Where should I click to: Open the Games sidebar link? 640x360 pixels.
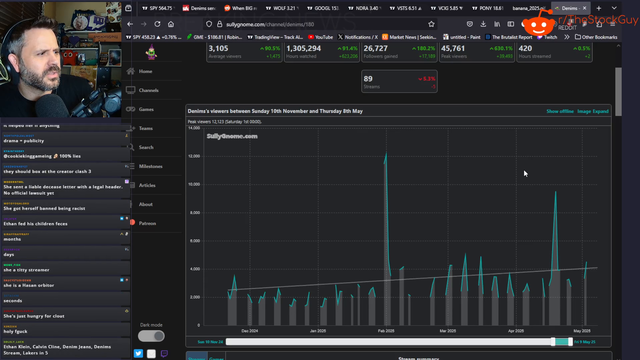(x=146, y=109)
